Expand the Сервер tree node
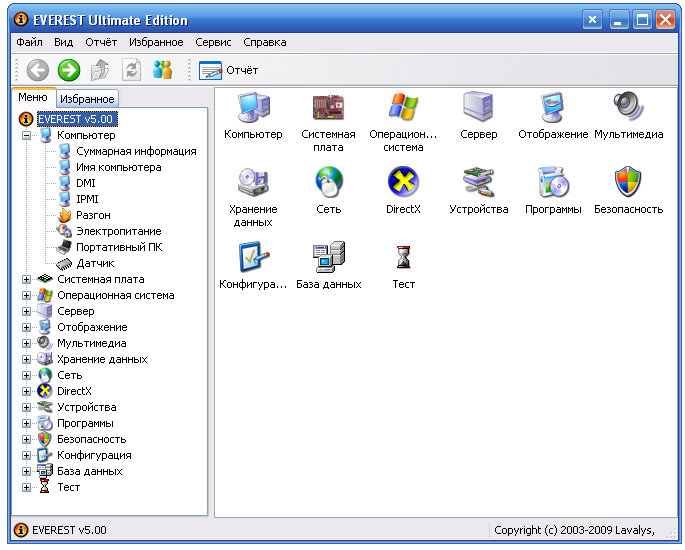 pos(27,311)
